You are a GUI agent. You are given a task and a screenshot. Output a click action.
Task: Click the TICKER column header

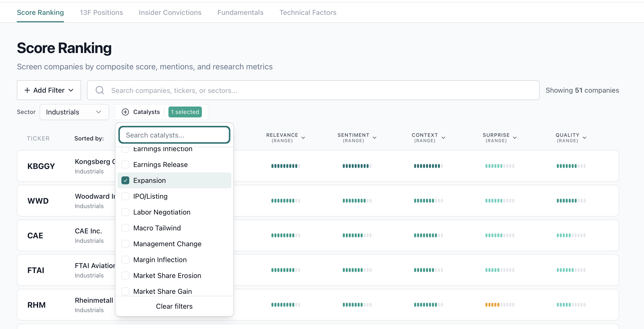[x=38, y=138]
